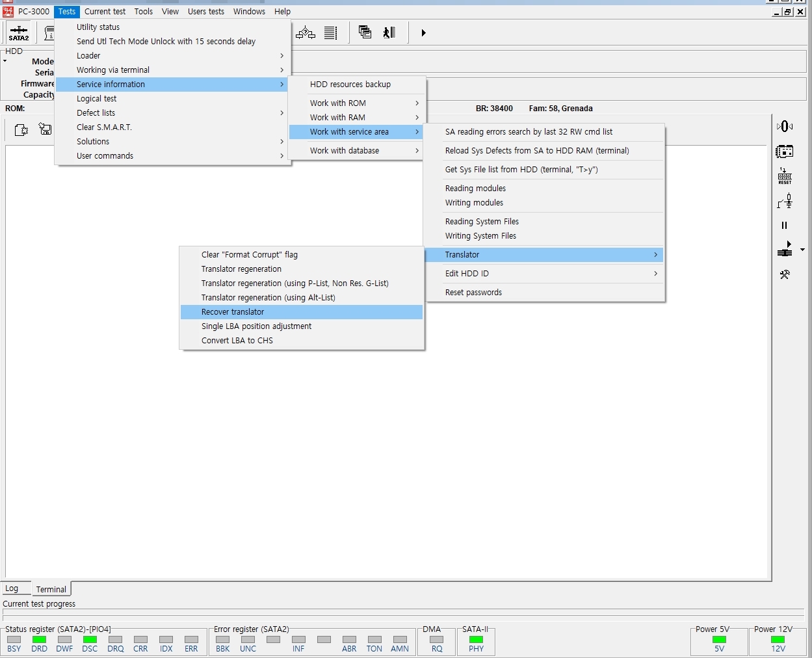Screen dimensions: 812x658
Task: Select Utility status menu item
Action: click(172, 27)
